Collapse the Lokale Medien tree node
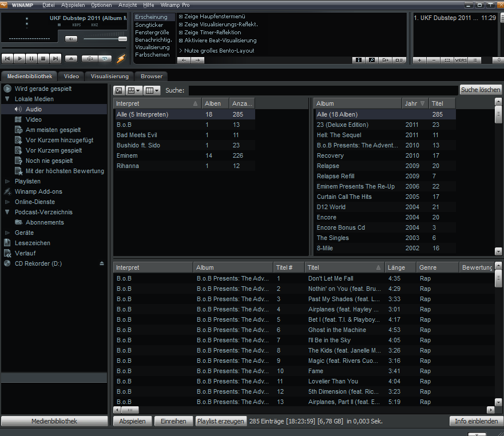The width and height of the screenshot is (504, 436). click(x=7, y=99)
